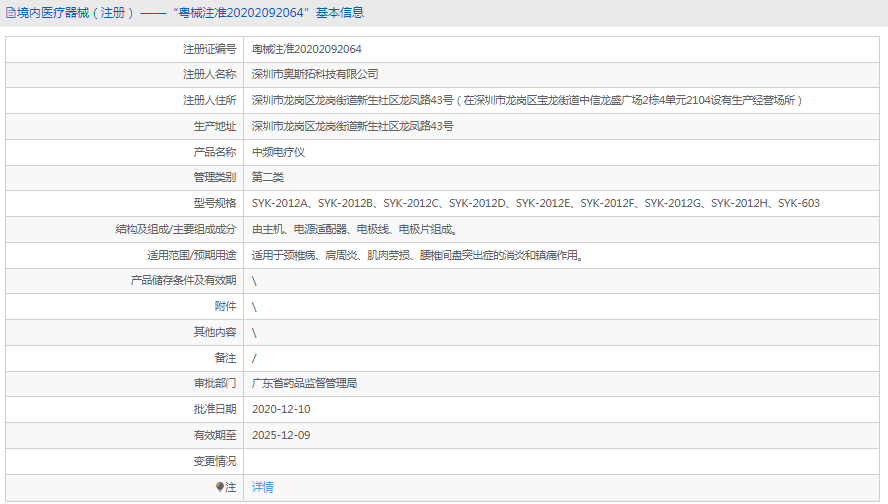Click the 结构及组成/主要组成成分 label

(176, 229)
